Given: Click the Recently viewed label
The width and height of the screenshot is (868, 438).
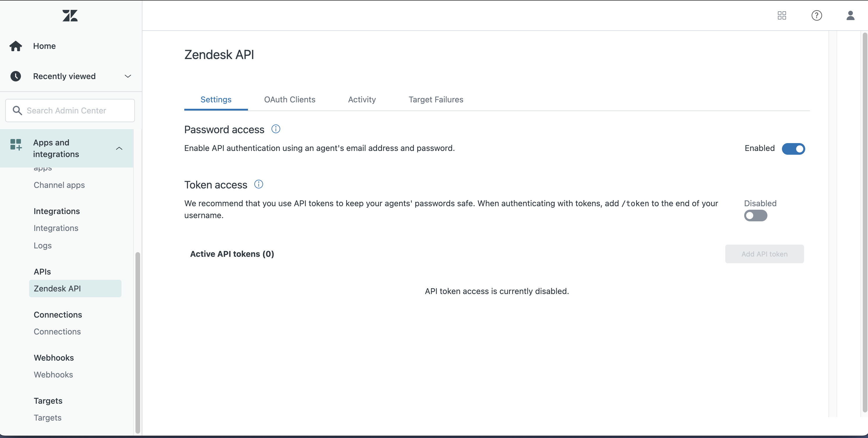Looking at the screenshot, I should click(64, 76).
